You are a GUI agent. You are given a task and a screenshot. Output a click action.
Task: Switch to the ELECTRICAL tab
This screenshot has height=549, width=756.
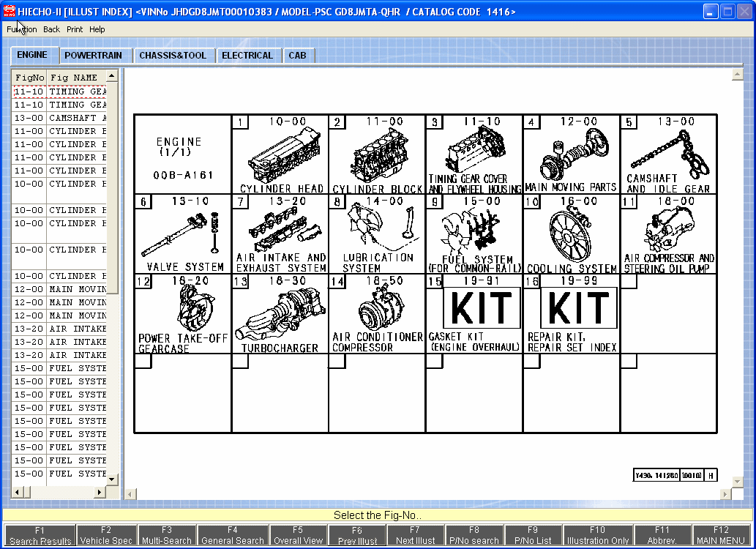(x=247, y=56)
